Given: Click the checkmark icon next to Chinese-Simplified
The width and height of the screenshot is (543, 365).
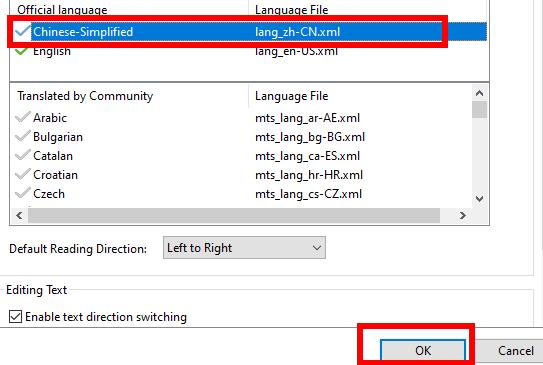Looking at the screenshot, I should (22, 31).
